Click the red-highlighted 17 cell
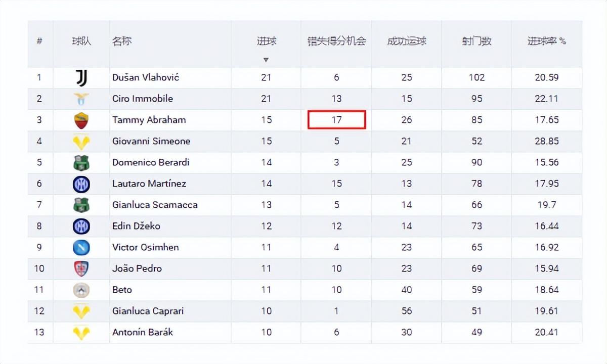 [336, 120]
